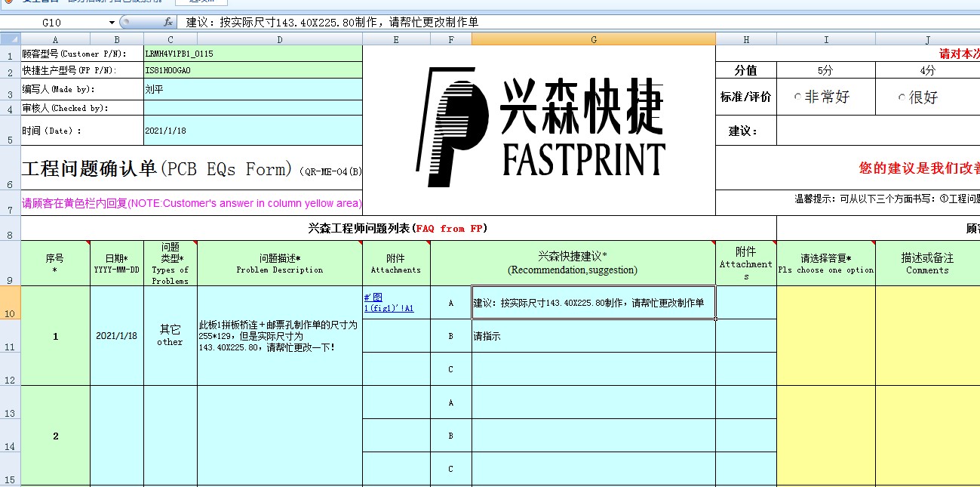Select row 6 header
Image resolution: width=980 pixels, height=487 pixels.
(11, 168)
